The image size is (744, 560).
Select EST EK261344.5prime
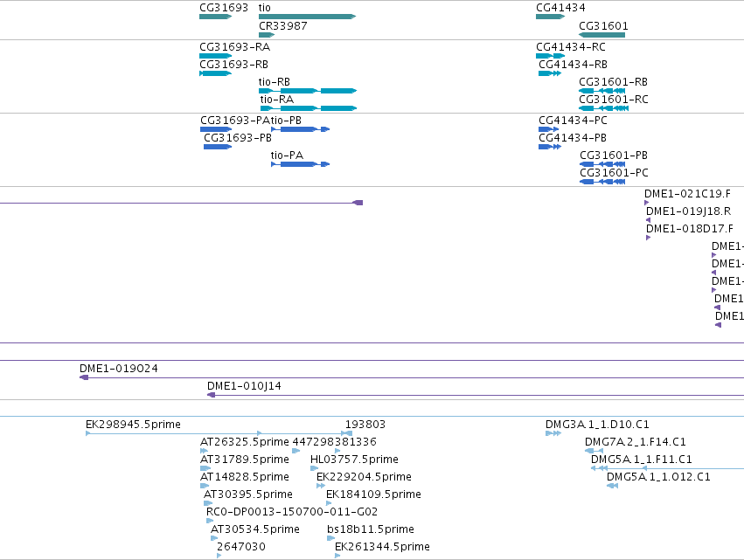pos(337,557)
